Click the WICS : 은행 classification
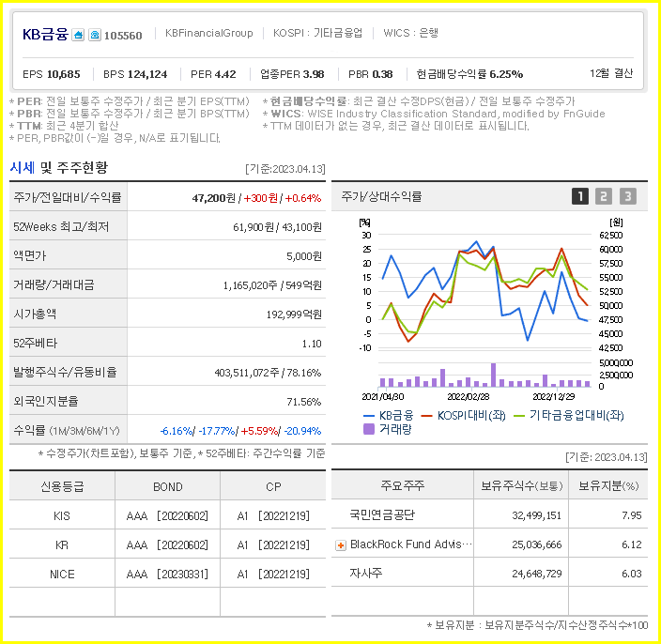Viewport: 661px width, 644px height. pyautogui.click(x=411, y=33)
